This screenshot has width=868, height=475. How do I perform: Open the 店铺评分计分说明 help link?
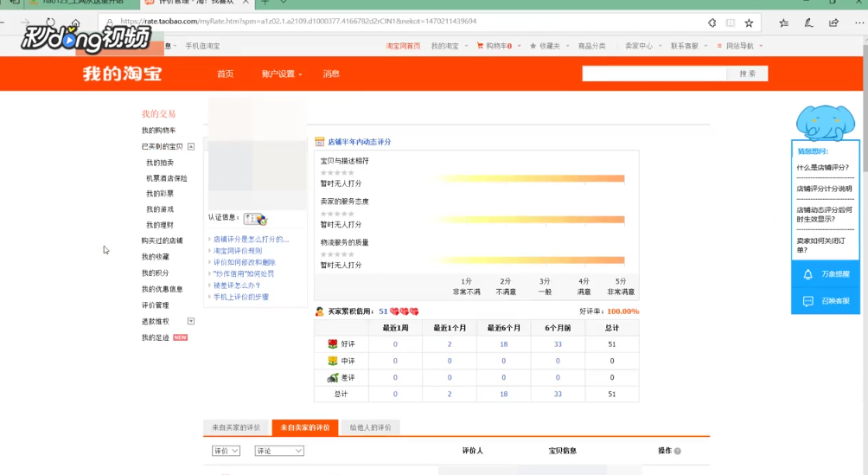point(824,189)
